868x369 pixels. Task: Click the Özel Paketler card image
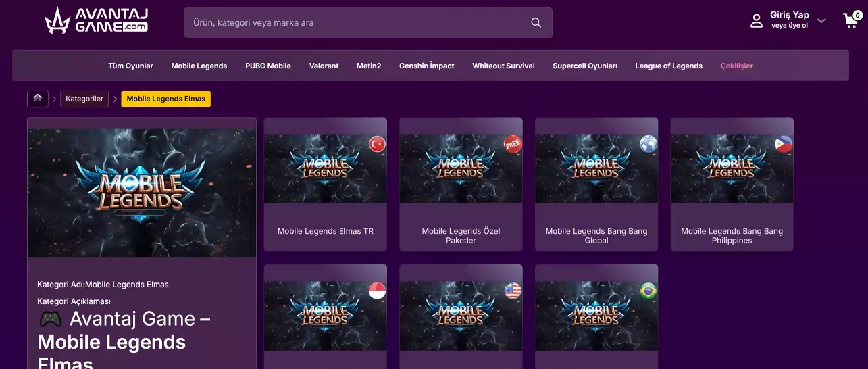click(x=461, y=168)
